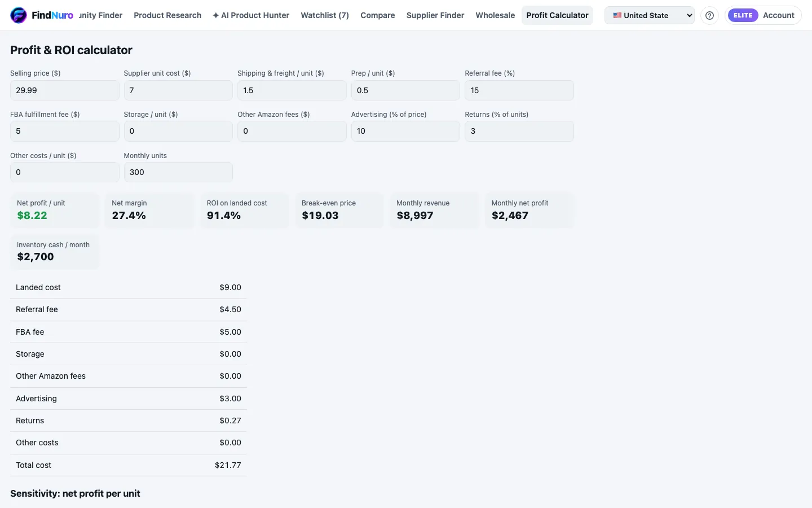
Task: Open the Account menu
Action: tap(778, 15)
